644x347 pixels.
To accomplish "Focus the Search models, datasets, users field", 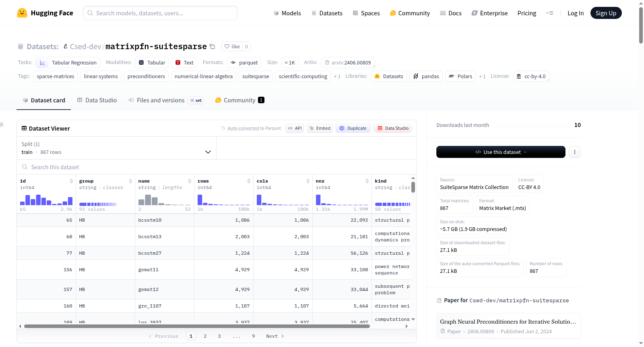I will click(160, 13).
